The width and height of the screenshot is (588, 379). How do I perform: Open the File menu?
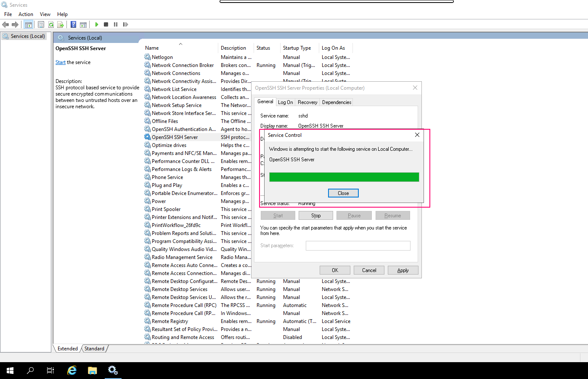[8, 14]
